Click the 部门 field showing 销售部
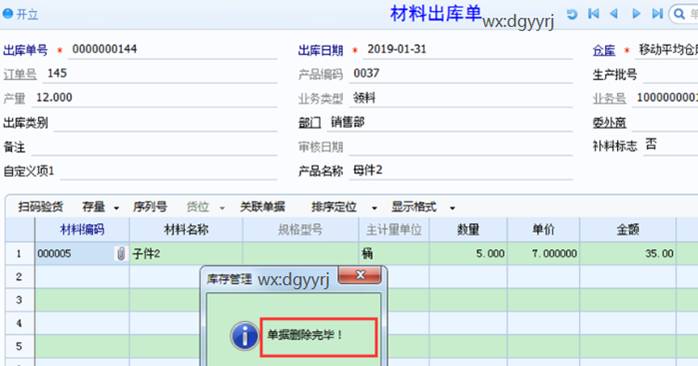Viewport: 698px width, 366px height. (x=450, y=122)
